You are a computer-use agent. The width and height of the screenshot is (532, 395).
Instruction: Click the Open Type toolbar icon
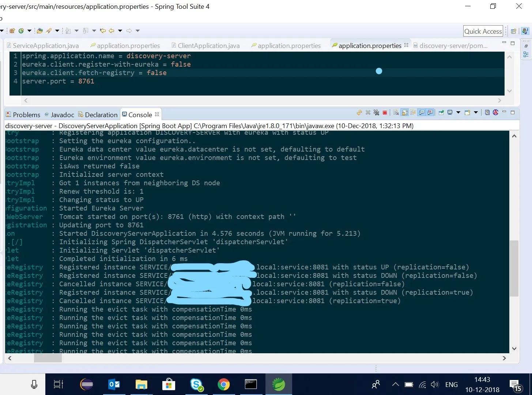point(40,31)
